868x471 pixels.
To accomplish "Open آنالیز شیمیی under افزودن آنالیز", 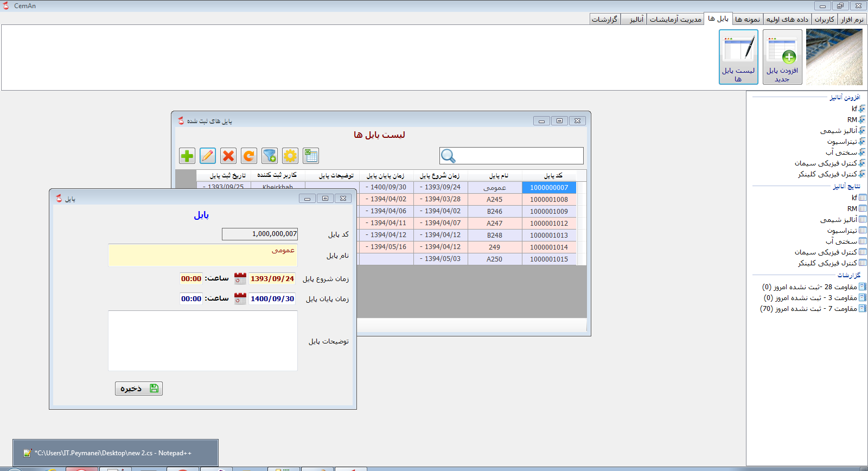I will click(843, 131).
